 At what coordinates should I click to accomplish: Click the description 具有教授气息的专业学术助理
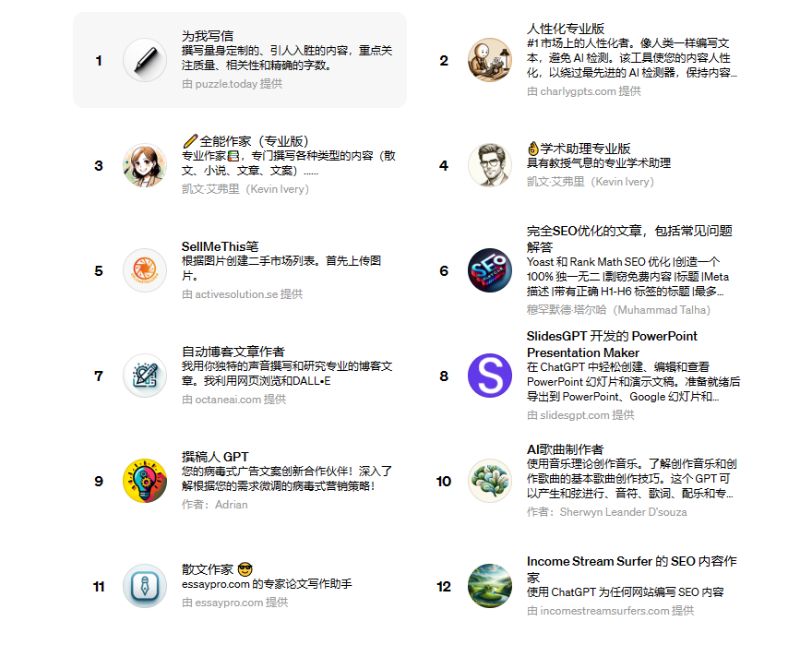pyautogui.click(x=599, y=163)
